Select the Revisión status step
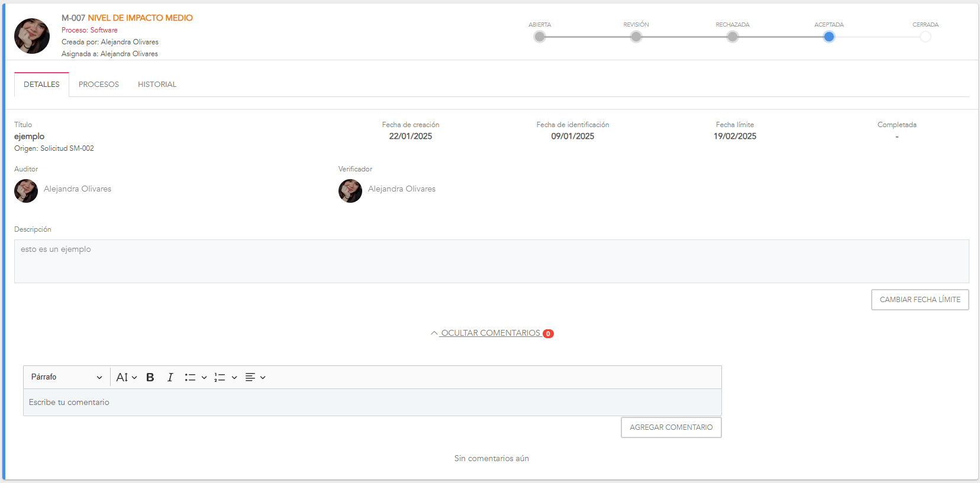This screenshot has width=980, height=483. (x=636, y=37)
